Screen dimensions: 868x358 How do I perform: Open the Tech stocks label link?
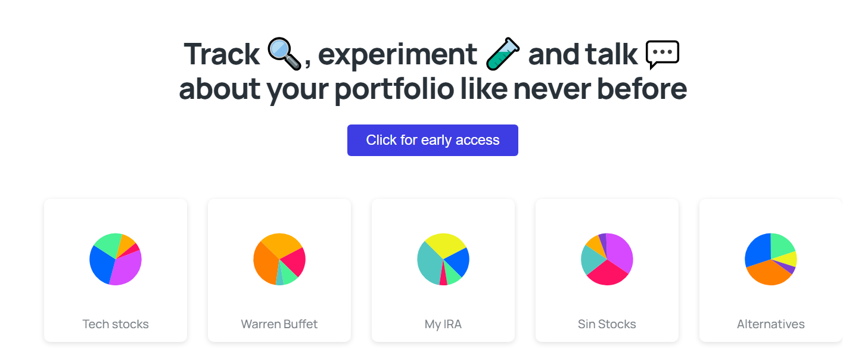[116, 324]
